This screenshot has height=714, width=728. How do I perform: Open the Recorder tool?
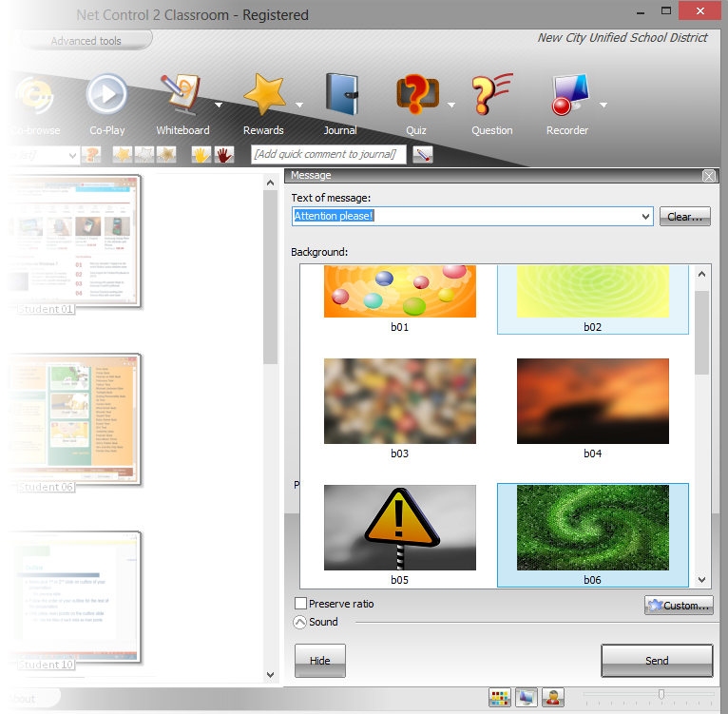567,105
